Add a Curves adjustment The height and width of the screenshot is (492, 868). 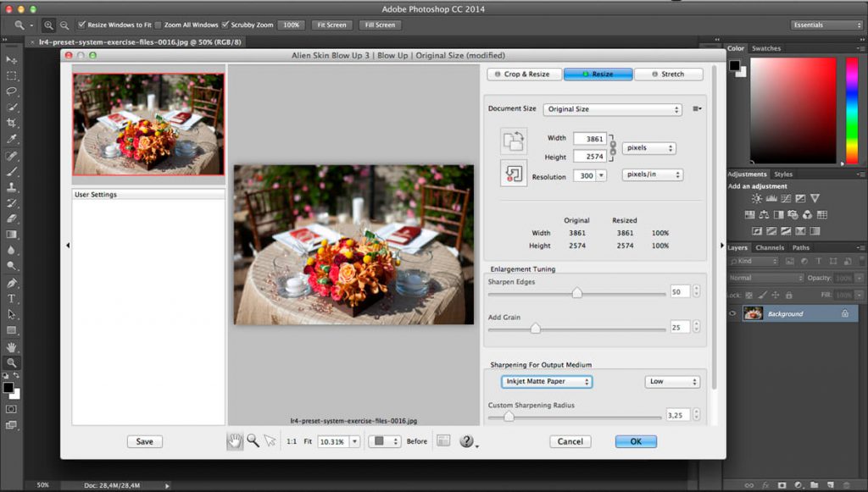(x=786, y=197)
